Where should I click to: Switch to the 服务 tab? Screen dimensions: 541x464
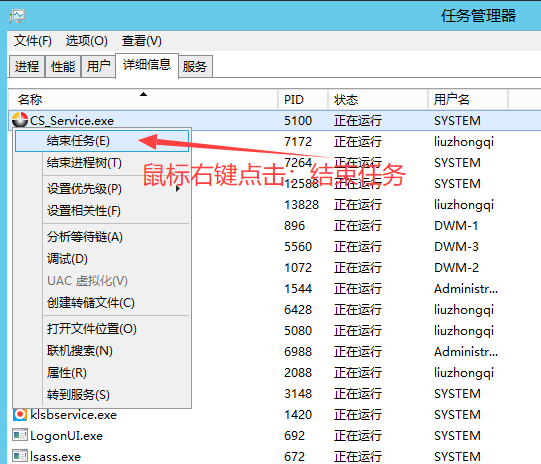point(195,66)
